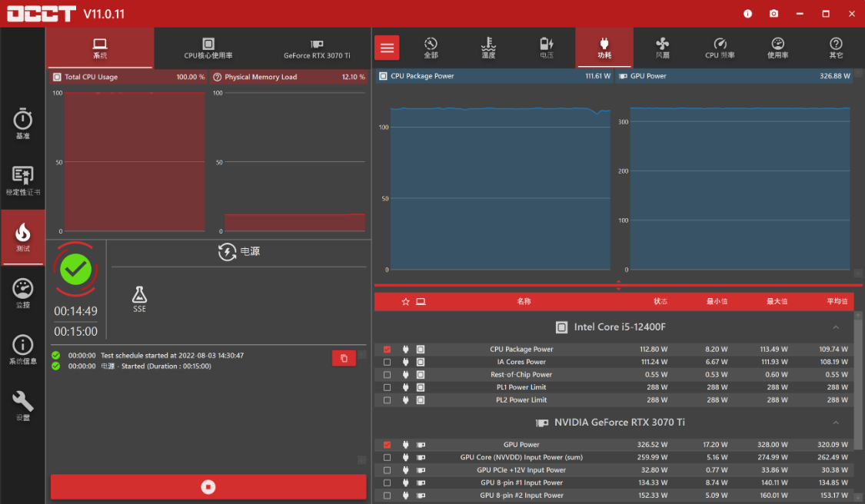This screenshot has width=865, height=504.
Task: Click the plug icon in PL1 Power Limit row
Action: tap(405, 387)
